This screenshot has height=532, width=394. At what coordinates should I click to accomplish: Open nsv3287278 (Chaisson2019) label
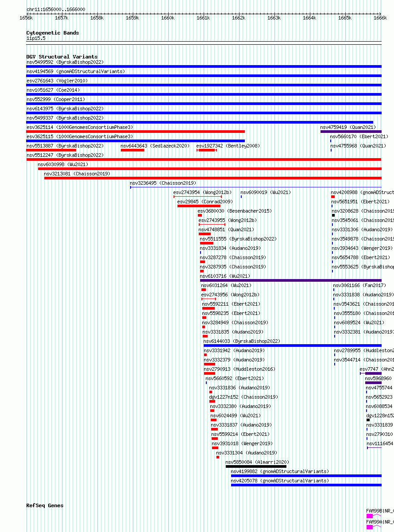[233, 258]
